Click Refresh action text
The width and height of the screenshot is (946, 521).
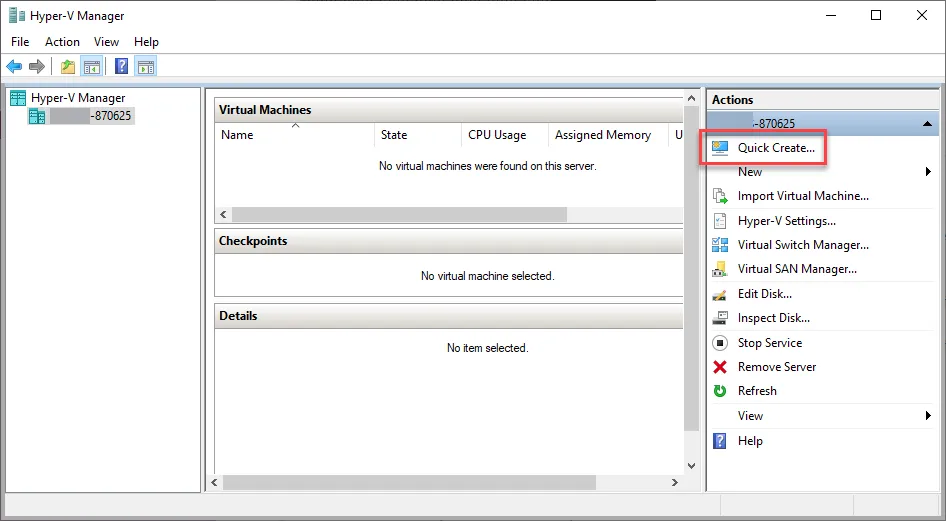point(757,391)
